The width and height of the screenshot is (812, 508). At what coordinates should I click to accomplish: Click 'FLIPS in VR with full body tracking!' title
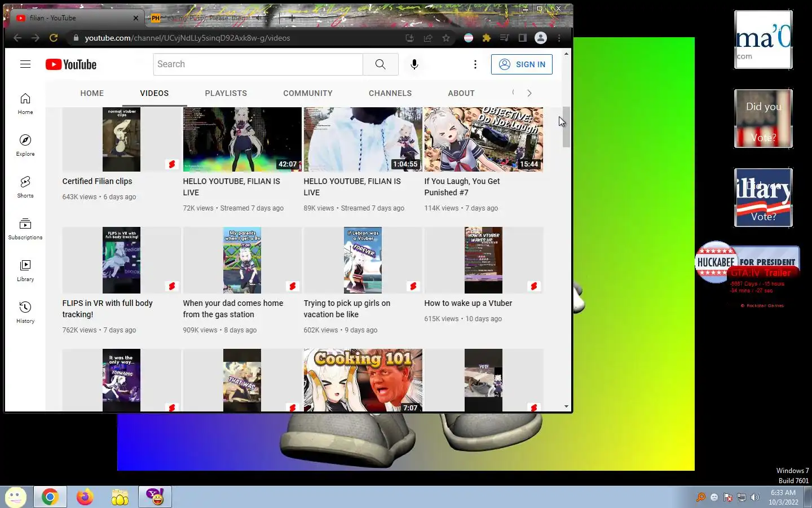click(x=107, y=309)
